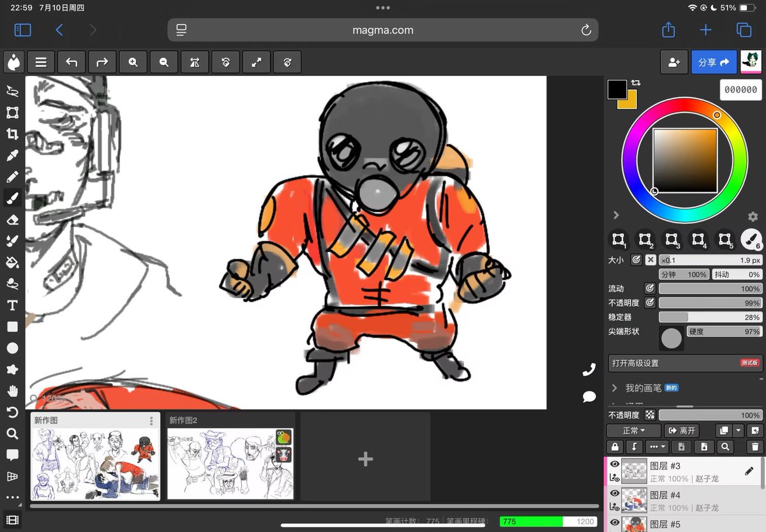The width and height of the screenshot is (766, 532).
Task: Toggle pressure control for 流动 flow
Action: click(650, 288)
